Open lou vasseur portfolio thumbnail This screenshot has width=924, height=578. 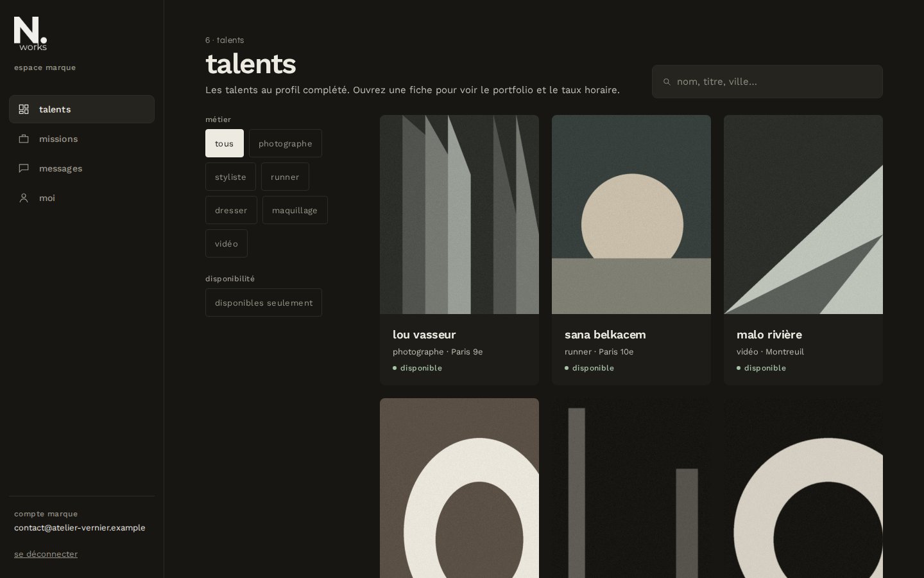coord(459,215)
